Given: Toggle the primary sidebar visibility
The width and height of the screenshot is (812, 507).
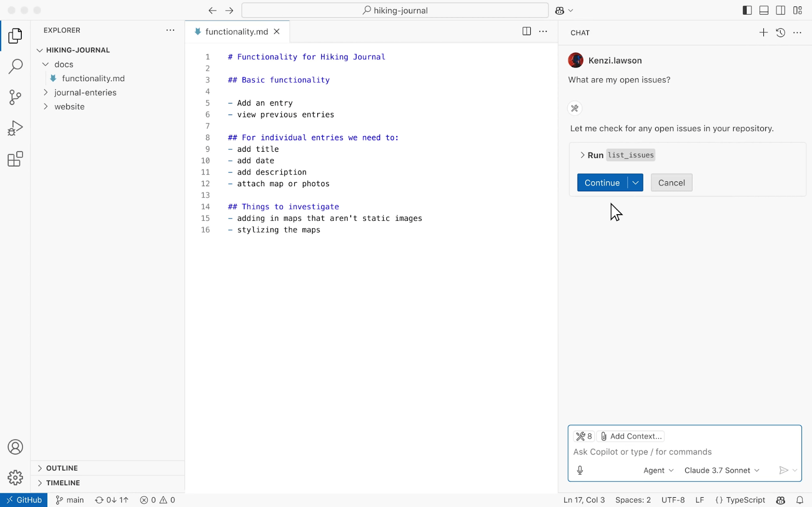Looking at the screenshot, I should click(x=747, y=10).
